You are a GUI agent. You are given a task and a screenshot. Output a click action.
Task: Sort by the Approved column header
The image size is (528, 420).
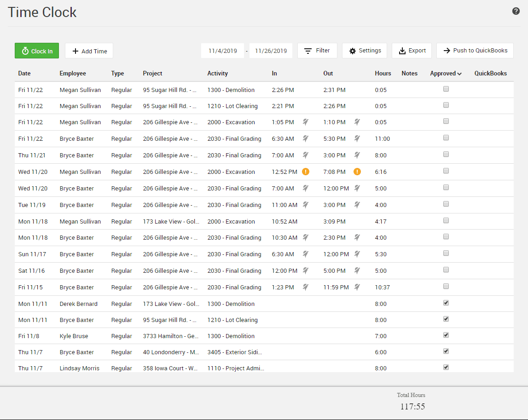coord(446,73)
